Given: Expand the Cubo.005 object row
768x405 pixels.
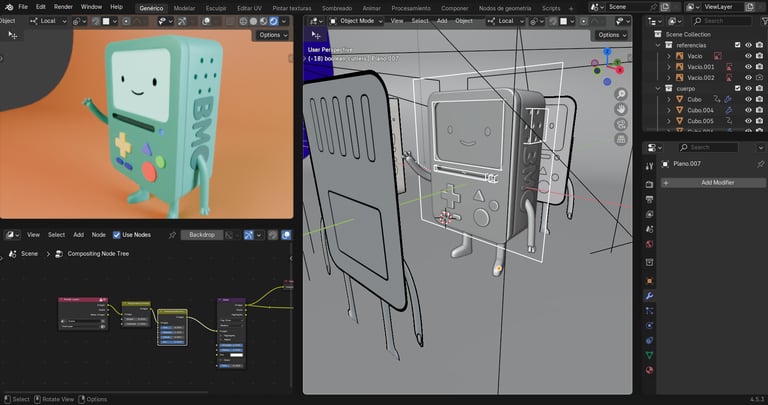Looking at the screenshot, I should (669, 121).
